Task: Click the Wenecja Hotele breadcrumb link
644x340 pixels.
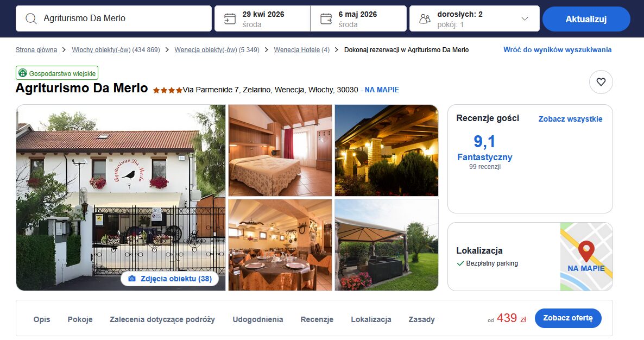Action: [302, 49]
